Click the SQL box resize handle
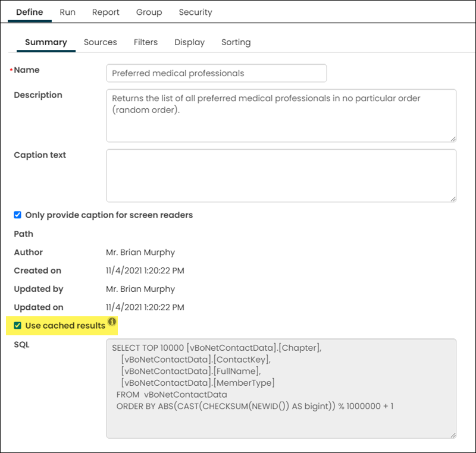The height and width of the screenshot is (453, 476). [x=453, y=435]
